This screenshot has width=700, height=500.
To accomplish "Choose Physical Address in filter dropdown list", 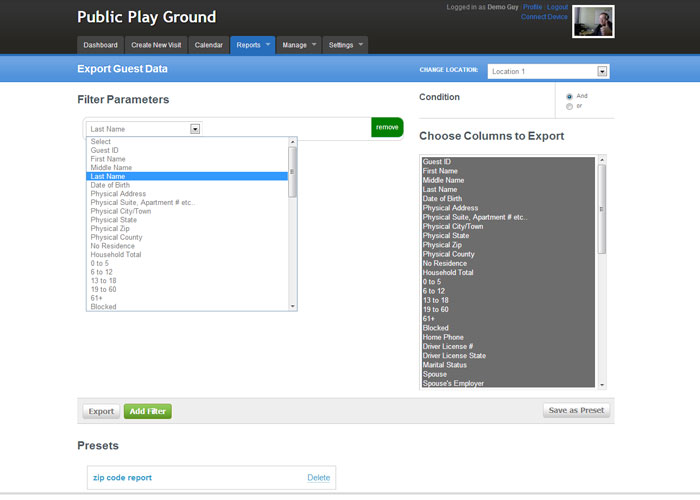I will (187, 194).
